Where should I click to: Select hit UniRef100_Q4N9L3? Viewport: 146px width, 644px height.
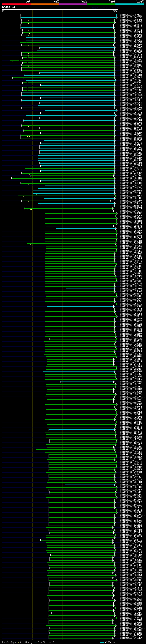pos(131,527)
